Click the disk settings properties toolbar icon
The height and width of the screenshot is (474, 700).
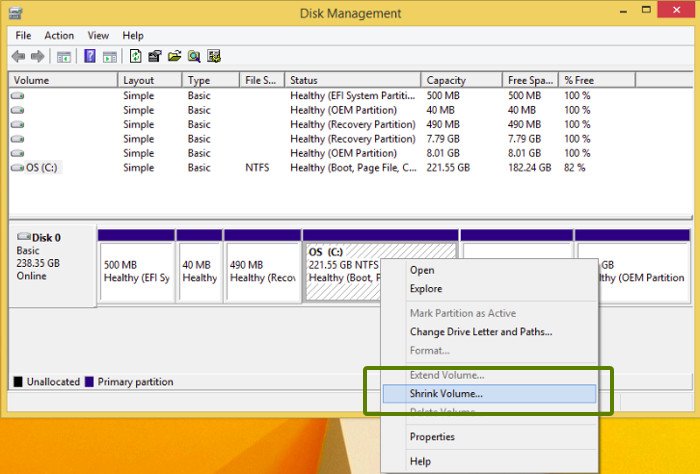[214, 56]
